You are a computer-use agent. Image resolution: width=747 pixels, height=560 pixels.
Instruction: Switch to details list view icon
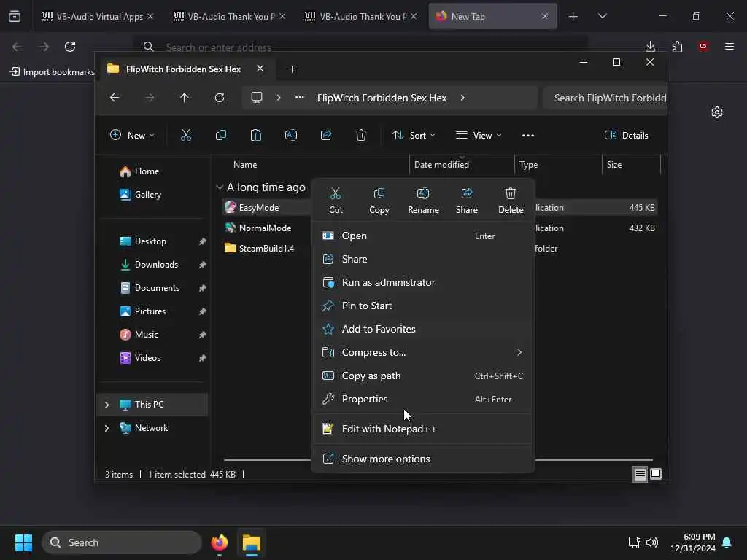coord(640,474)
